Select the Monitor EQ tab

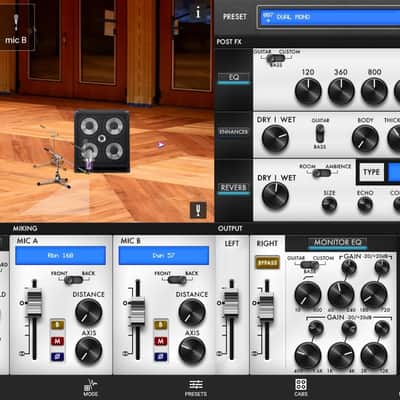point(338,242)
